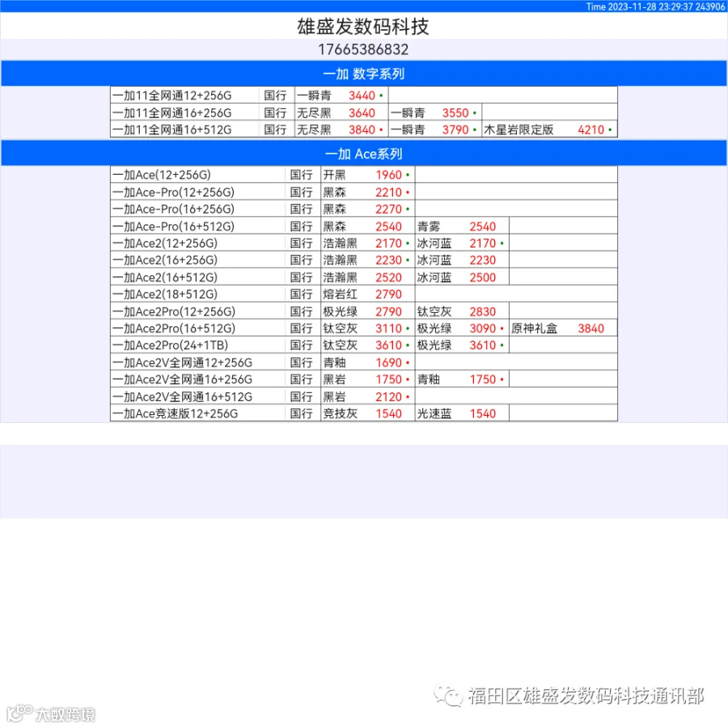This screenshot has height=728, width=728.
Task: Select the model 一加Ace2(16+512G)
Action: tap(165, 277)
